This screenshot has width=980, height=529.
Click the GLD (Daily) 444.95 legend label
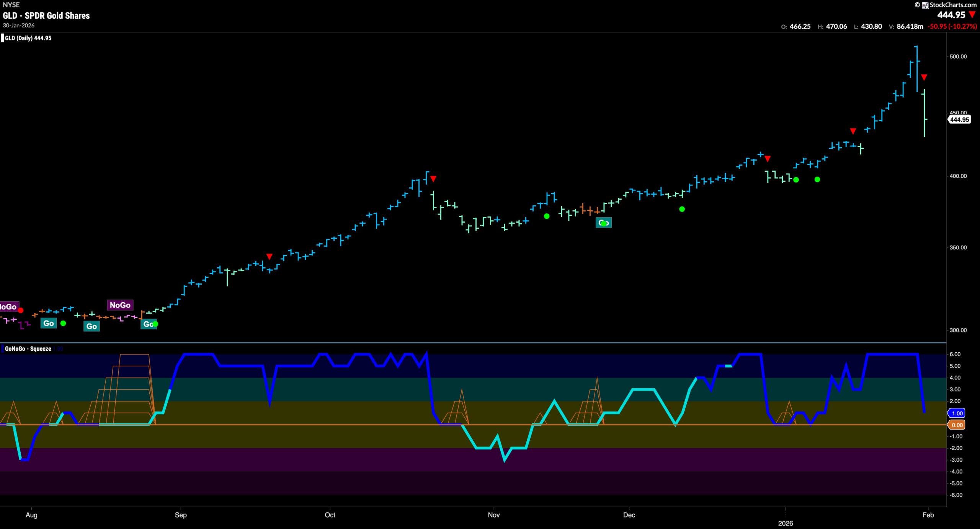pos(28,38)
